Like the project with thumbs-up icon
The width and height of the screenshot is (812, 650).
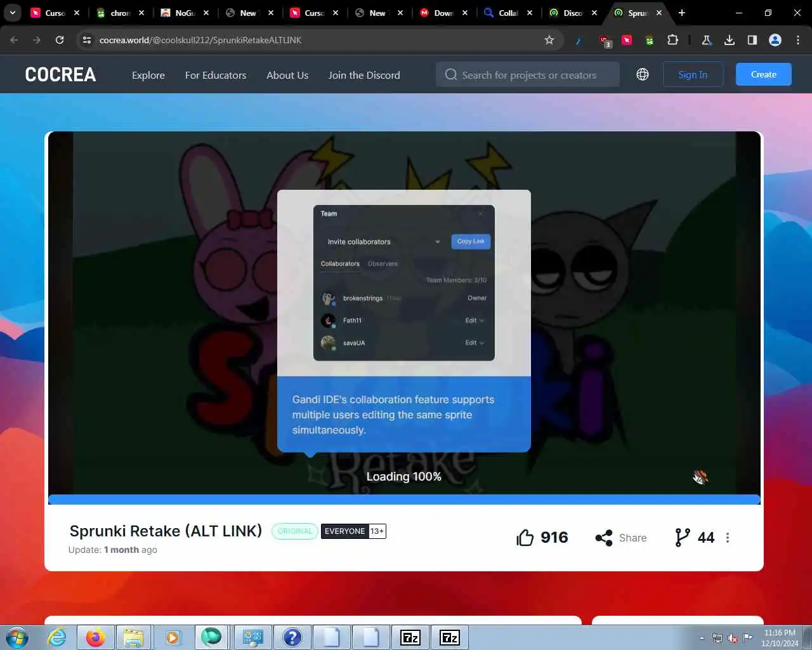pos(525,538)
